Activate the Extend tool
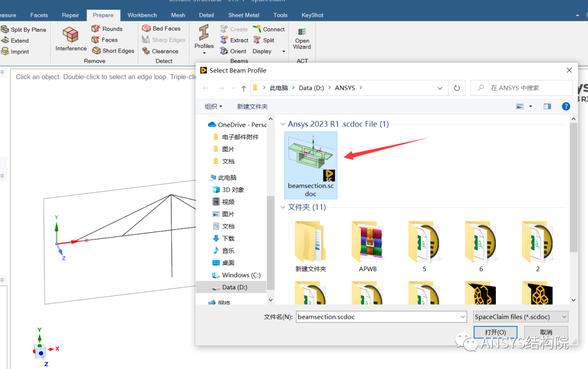588x369 pixels. (x=15, y=40)
